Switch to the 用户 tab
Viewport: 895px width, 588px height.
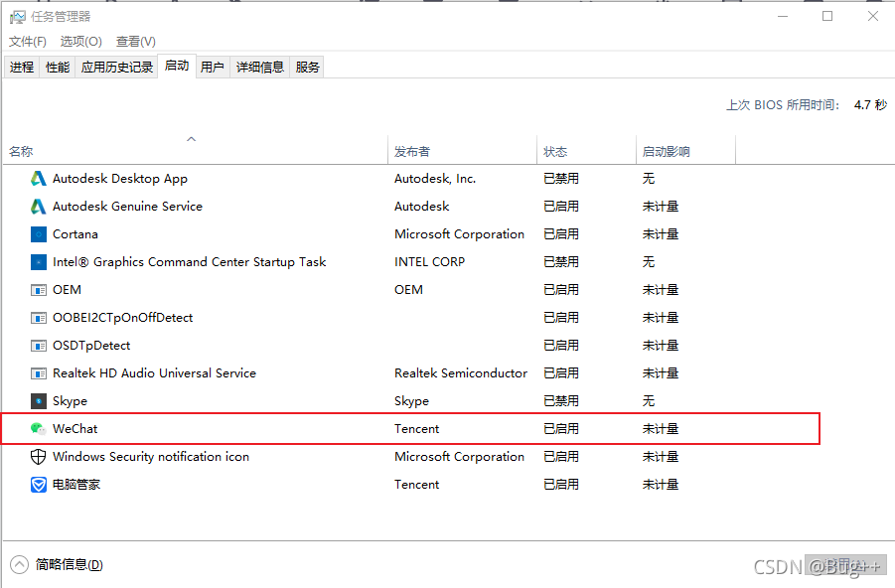tap(213, 67)
